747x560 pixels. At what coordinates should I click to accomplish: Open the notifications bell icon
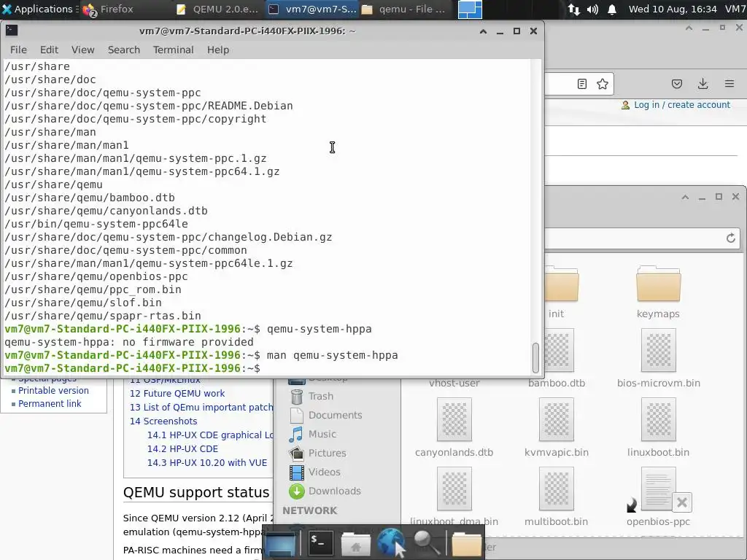tap(612, 9)
